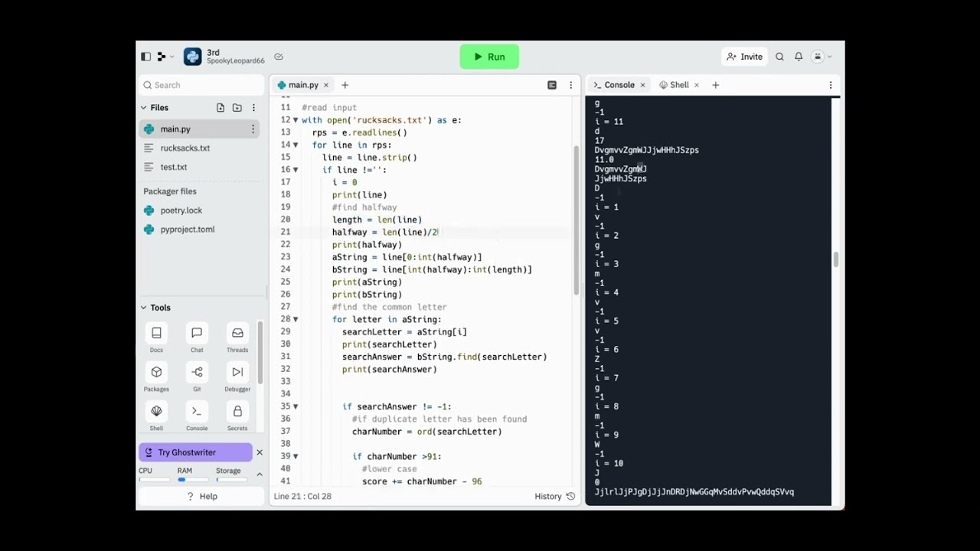Click the search magnifier in header
Image resolution: width=980 pixels, height=551 pixels.
click(779, 57)
